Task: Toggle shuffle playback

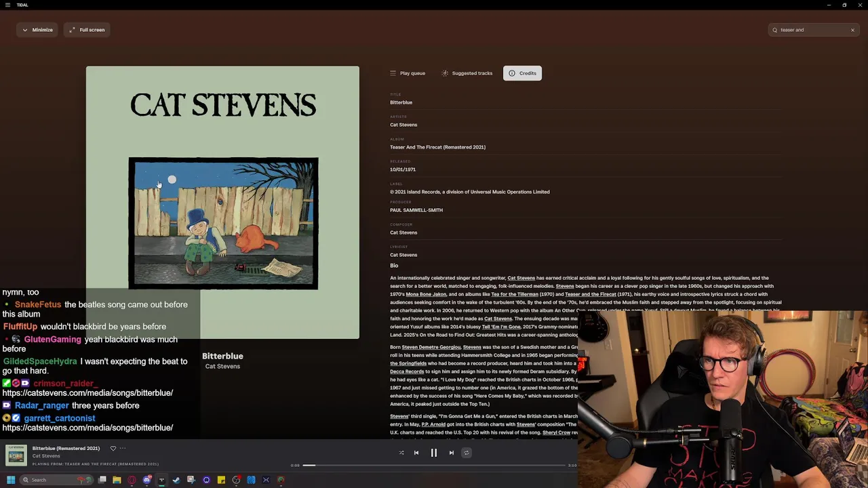Action: 401,453
